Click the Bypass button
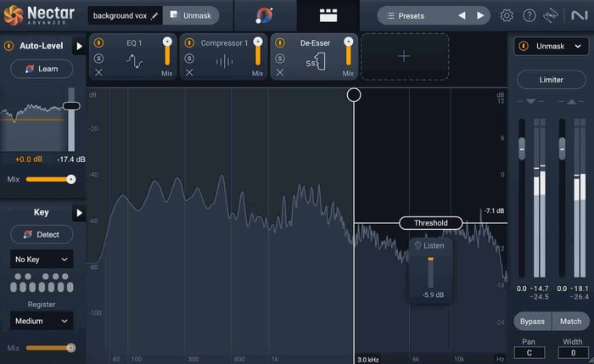Screen dimensions: 594x364 (532, 322)
